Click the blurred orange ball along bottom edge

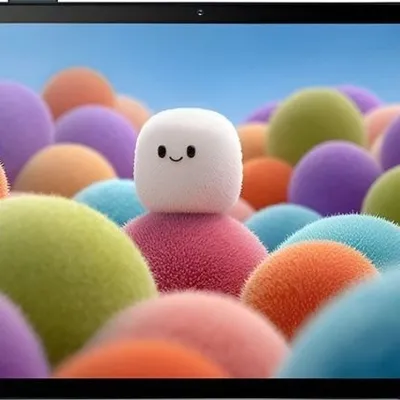pos(140,359)
